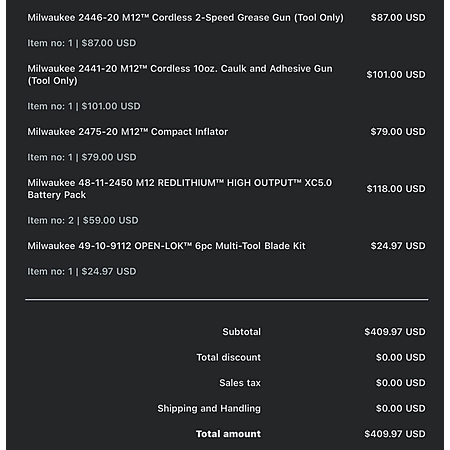Select the 'Item no: 2 | $59.00 USD' line
450x450 pixels.
tap(83, 221)
